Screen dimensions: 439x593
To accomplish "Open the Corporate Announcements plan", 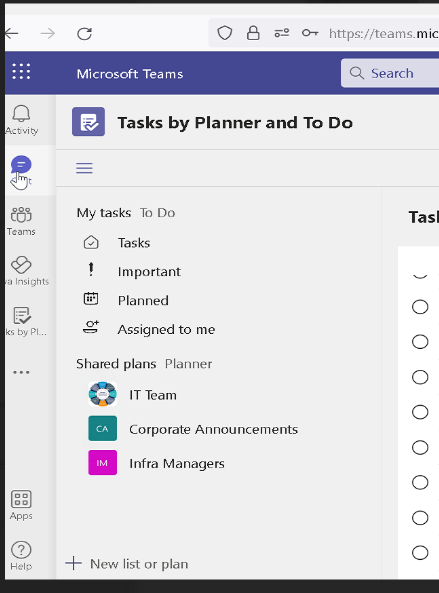I will pos(213,429).
